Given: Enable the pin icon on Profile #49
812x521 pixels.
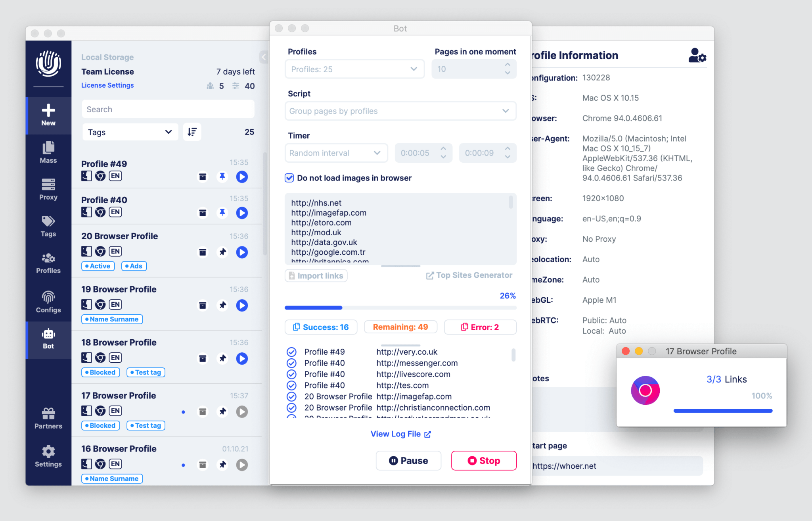Looking at the screenshot, I should (222, 176).
